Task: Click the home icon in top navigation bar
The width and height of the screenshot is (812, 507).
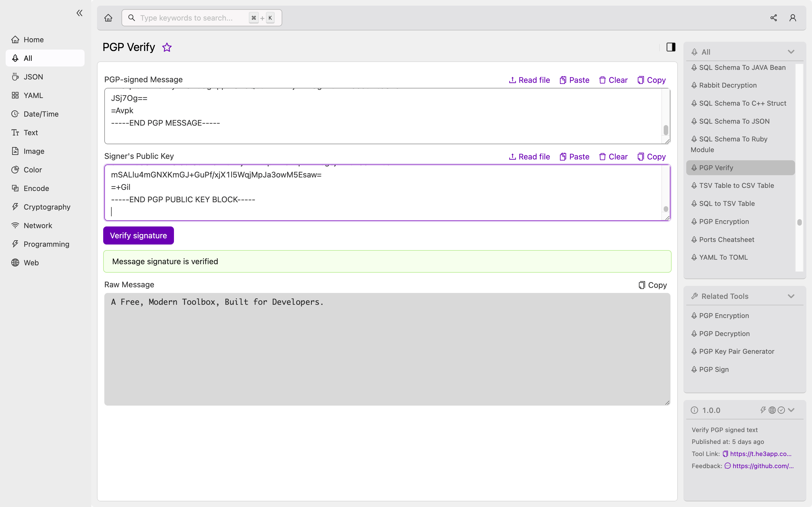Action: [108, 17]
